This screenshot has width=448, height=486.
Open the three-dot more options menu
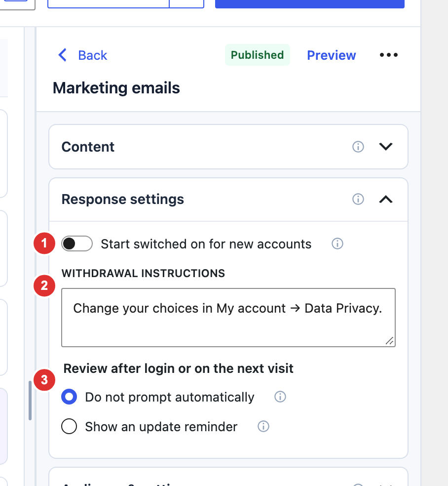[x=389, y=55]
